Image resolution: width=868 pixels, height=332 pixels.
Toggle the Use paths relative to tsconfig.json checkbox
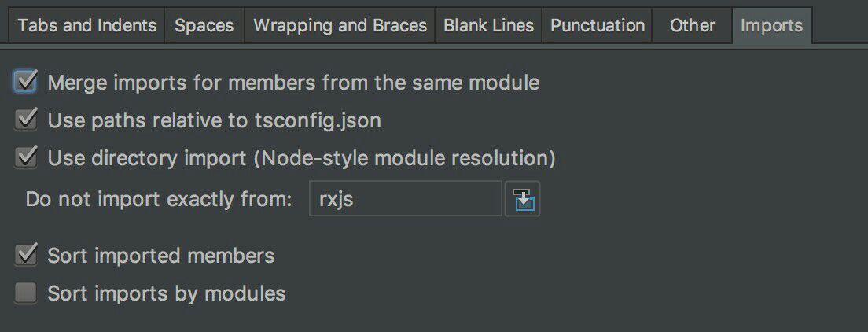click(x=27, y=120)
